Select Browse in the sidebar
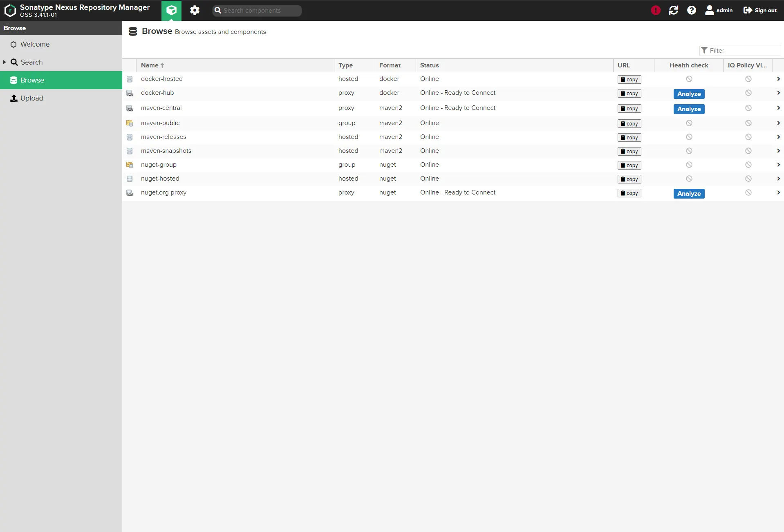 coord(61,80)
